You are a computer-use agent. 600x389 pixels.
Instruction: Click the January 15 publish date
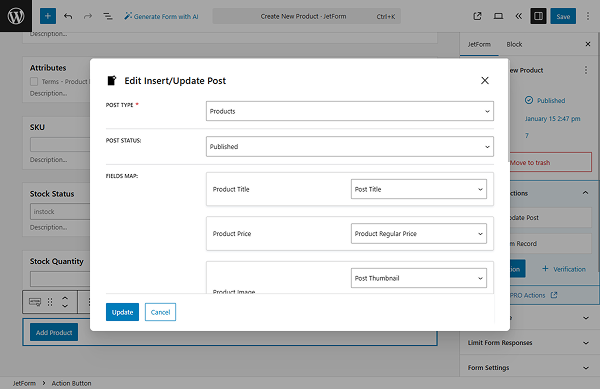click(x=552, y=119)
